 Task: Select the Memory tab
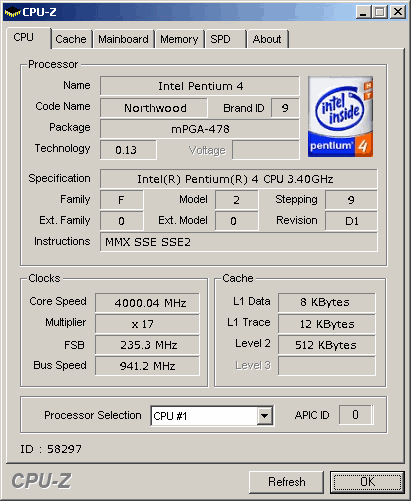(179, 39)
